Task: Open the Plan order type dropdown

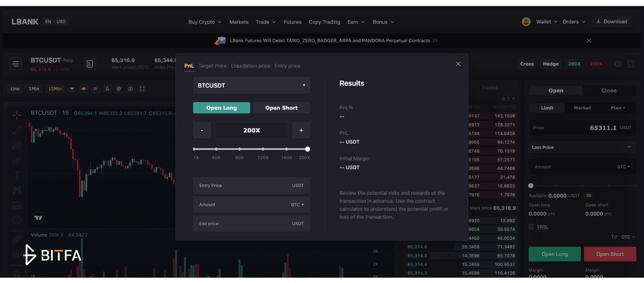Action: [x=618, y=108]
